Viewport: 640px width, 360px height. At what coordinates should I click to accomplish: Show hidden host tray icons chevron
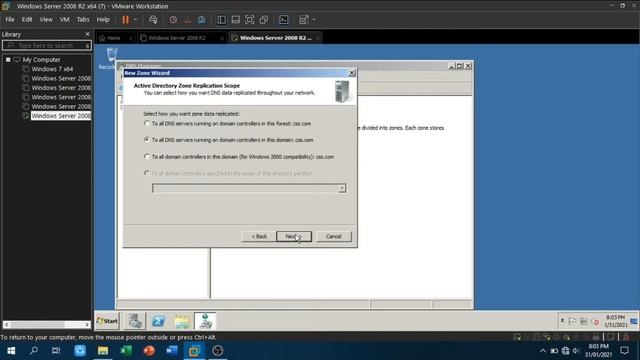pyautogui.click(x=542, y=351)
